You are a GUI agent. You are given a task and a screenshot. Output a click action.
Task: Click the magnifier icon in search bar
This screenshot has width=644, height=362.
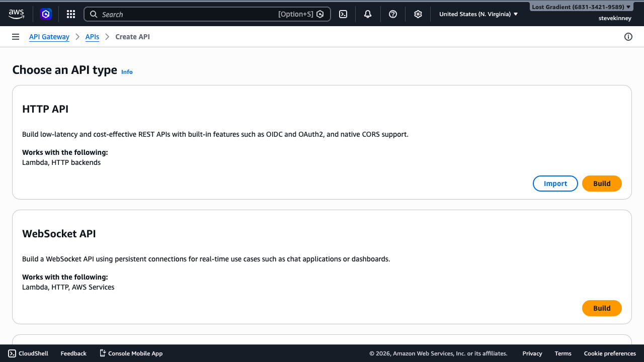point(94,14)
